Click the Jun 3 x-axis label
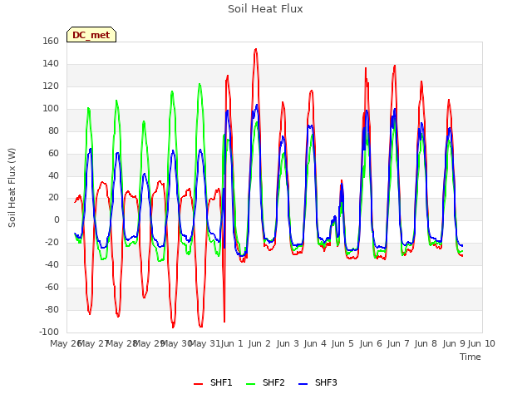Screen dimensions: 532x399 coord(288,343)
